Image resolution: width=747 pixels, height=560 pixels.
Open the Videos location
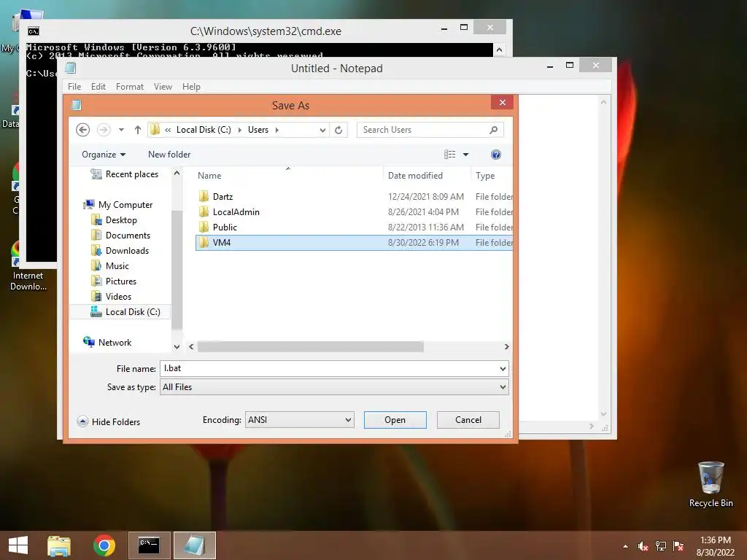click(111, 296)
